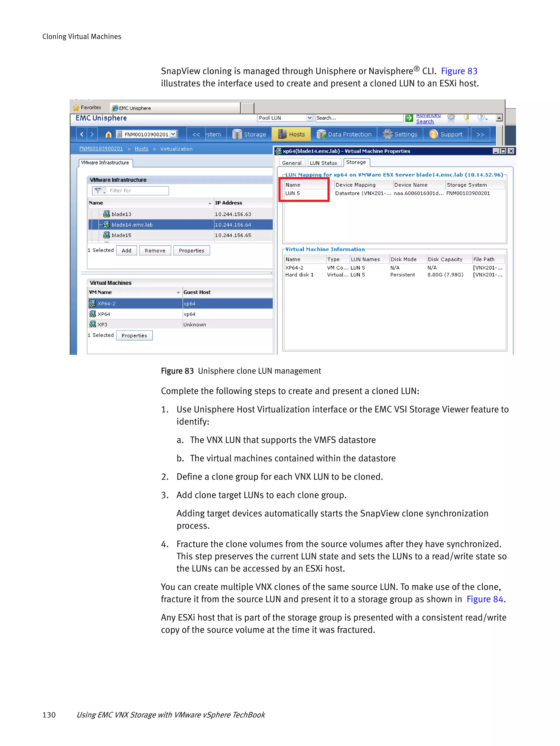Open the Storage menu
The height and width of the screenshot is (746, 560).
pos(249,134)
